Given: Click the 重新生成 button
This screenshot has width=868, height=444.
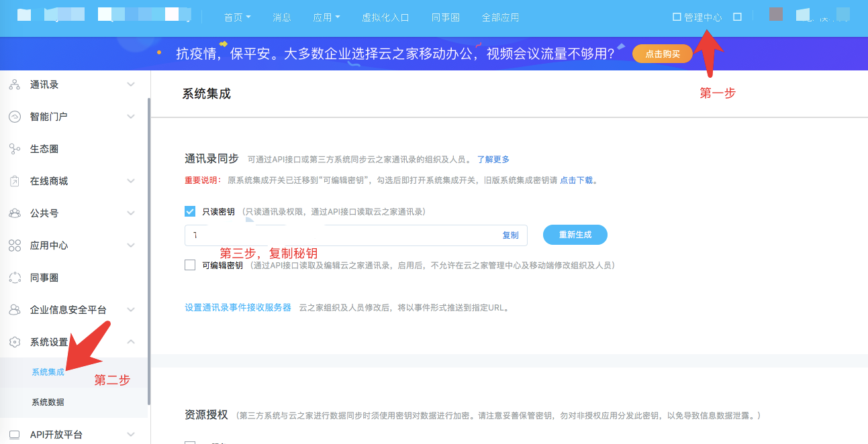Looking at the screenshot, I should click(575, 235).
